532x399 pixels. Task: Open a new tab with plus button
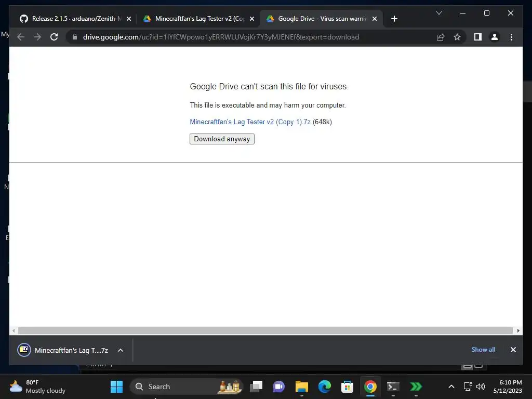394,19
